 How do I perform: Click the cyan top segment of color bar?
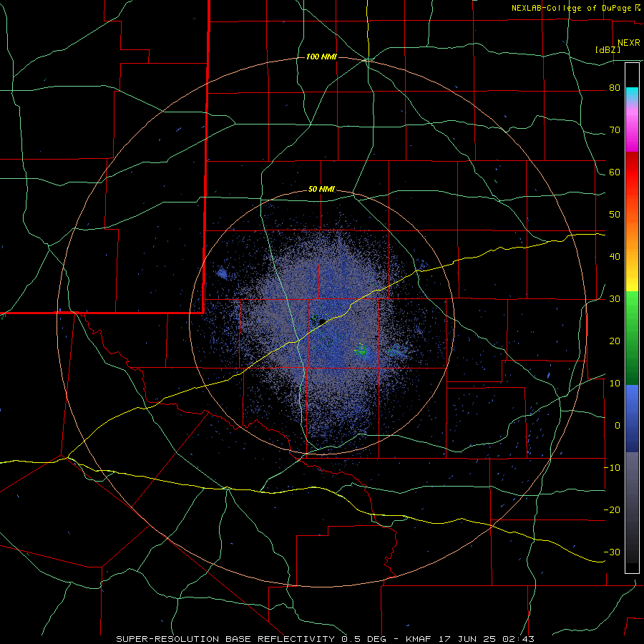[x=632, y=94]
